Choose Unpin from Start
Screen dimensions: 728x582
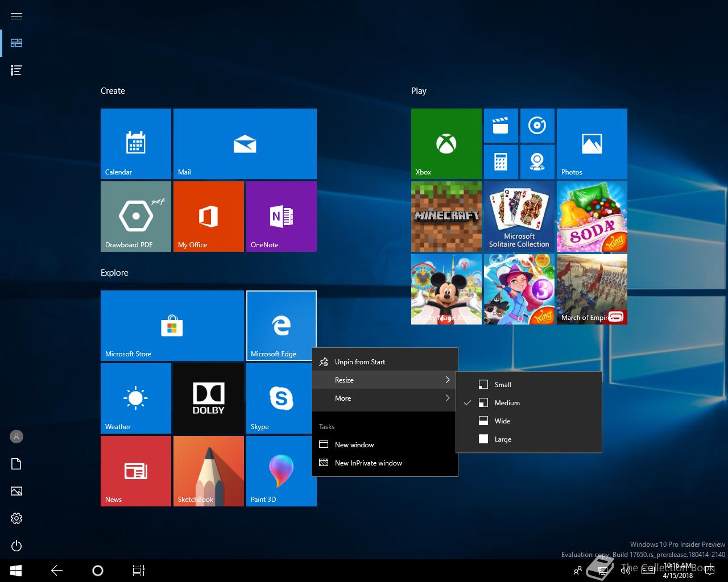pos(359,362)
